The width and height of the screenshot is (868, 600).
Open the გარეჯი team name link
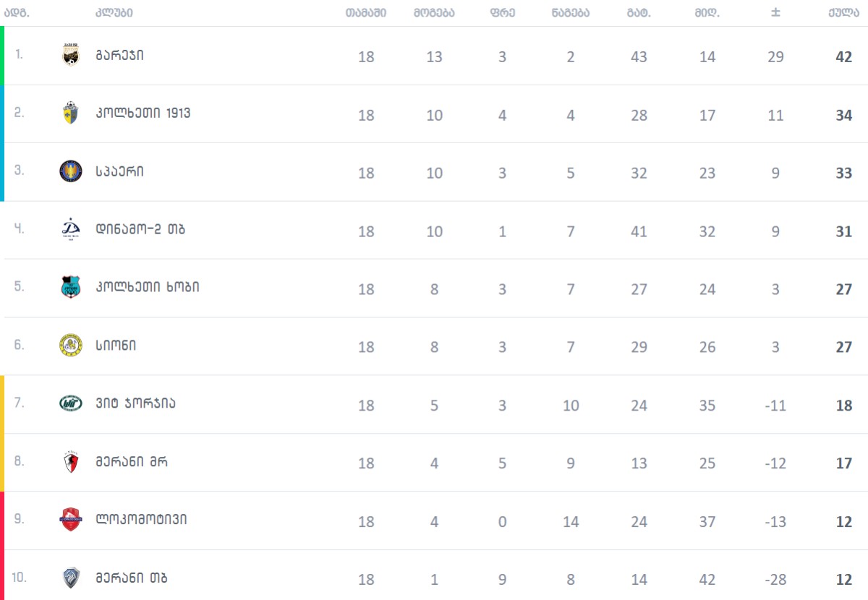coord(119,56)
